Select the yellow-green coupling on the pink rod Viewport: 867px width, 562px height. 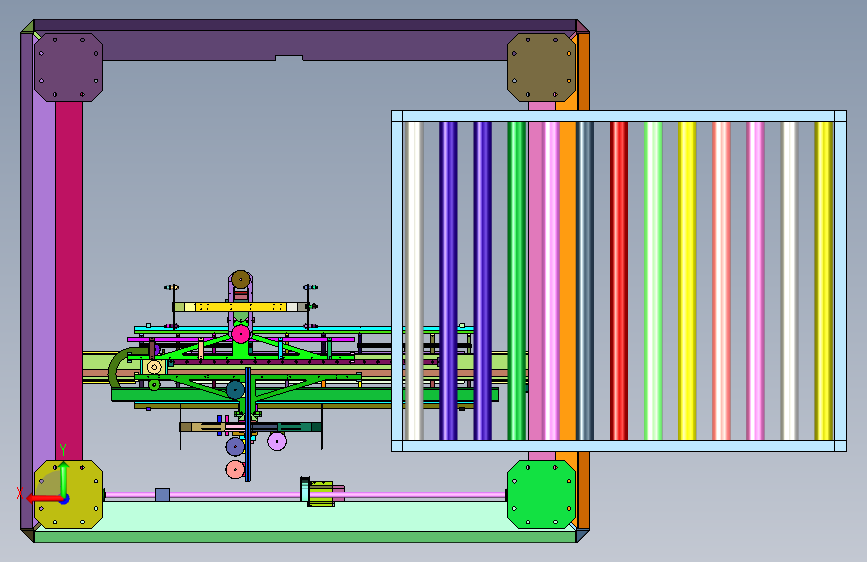click(321, 493)
